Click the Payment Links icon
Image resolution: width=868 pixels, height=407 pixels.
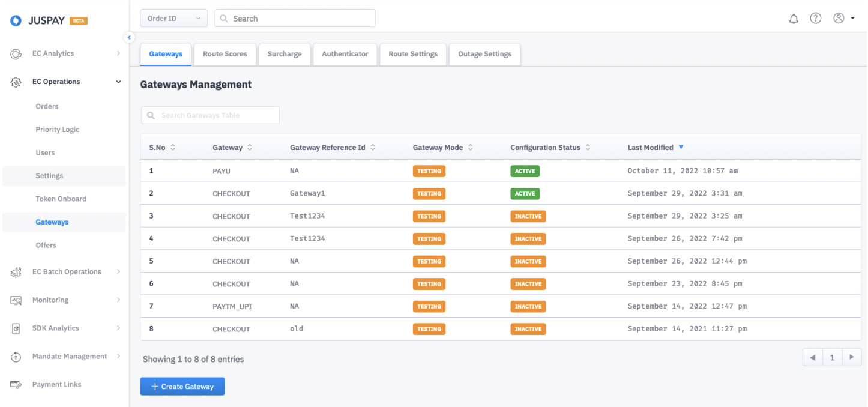click(16, 385)
